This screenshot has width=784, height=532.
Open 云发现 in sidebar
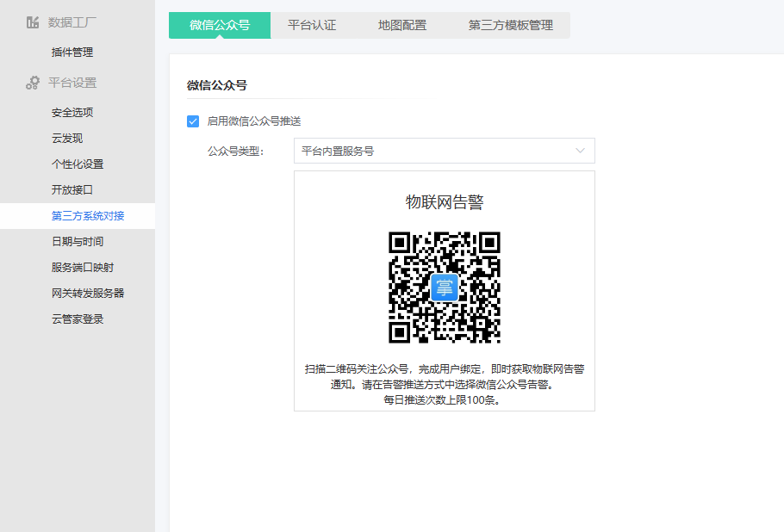pyautogui.click(x=67, y=139)
